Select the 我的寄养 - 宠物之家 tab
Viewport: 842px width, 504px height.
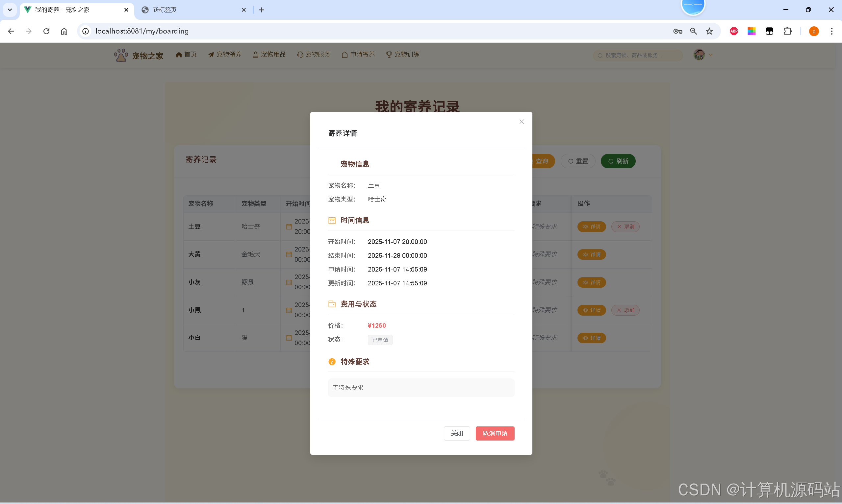click(76, 10)
